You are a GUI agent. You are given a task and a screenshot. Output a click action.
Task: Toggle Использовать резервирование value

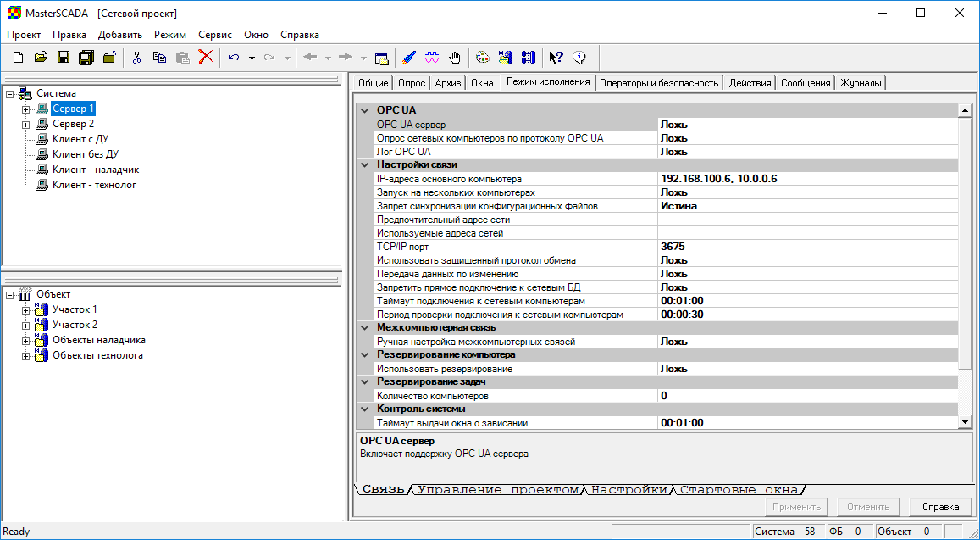pyautogui.click(x=807, y=369)
